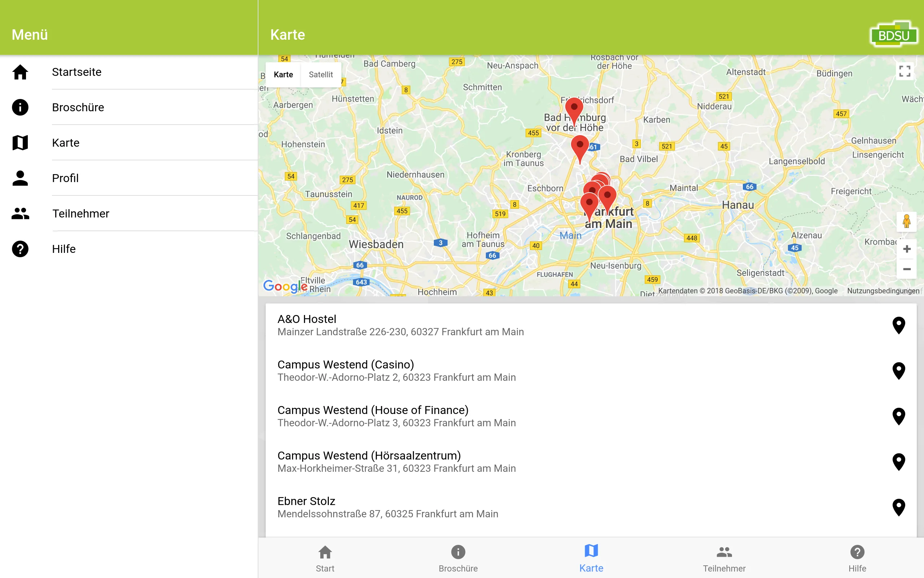
Task: Open Startseite home icon in menu
Action: pos(20,72)
